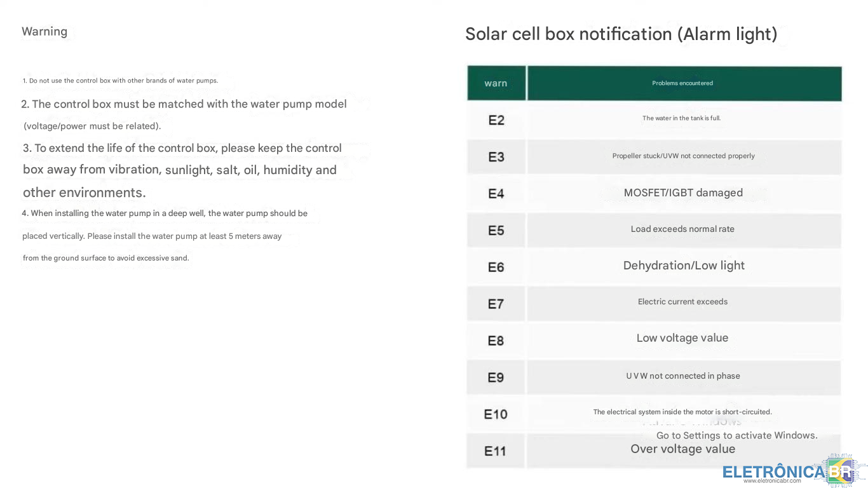
Task: Select the "warn" table header cell
Action: pyautogui.click(x=496, y=83)
